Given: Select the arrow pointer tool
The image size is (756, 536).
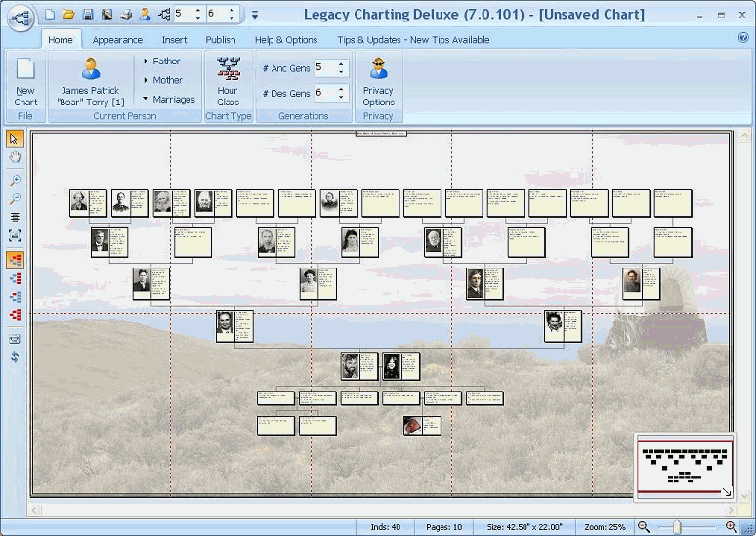Looking at the screenshot, I should [x=15, y=138].
